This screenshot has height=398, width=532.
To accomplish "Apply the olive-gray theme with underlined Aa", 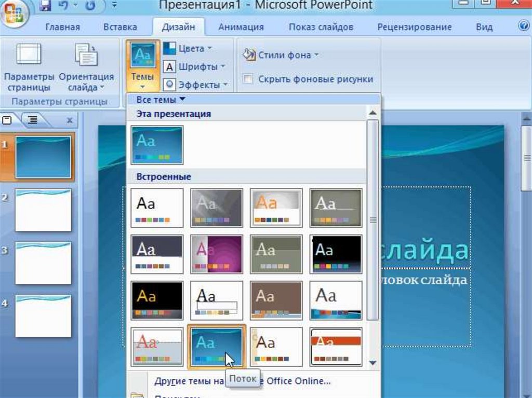I will tap(336, 208).
